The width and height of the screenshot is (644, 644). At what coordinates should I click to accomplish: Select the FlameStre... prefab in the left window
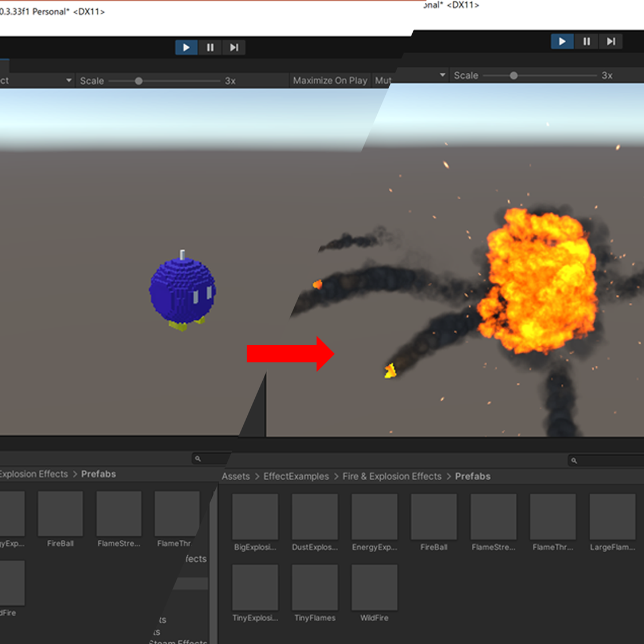pos(118,519)
